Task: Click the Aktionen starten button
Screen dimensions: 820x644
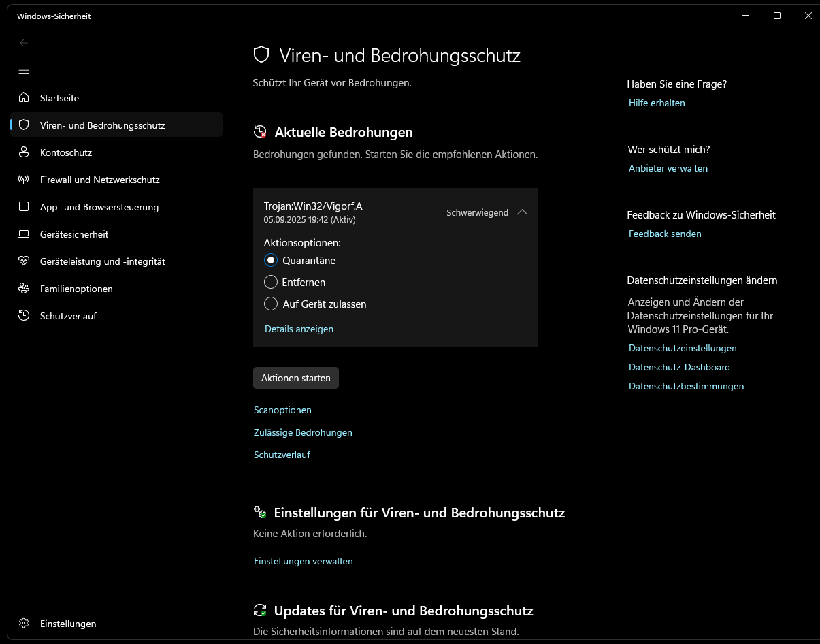Action: (296, 378)
